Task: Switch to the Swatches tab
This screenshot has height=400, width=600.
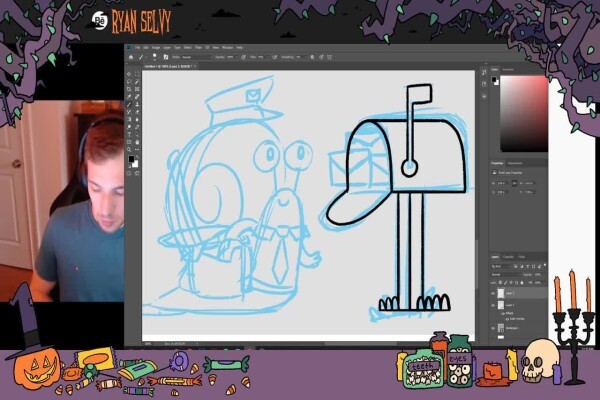Action: (x=508, y=69)
